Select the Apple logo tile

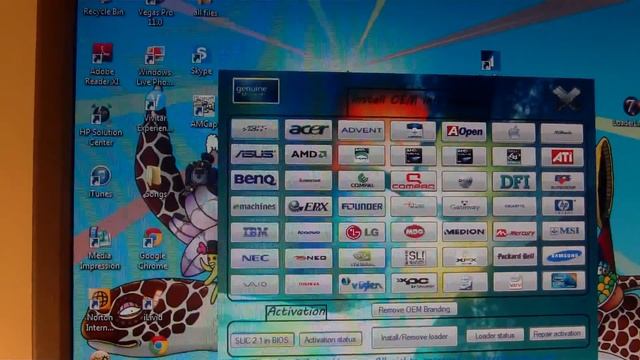(513, 132)
